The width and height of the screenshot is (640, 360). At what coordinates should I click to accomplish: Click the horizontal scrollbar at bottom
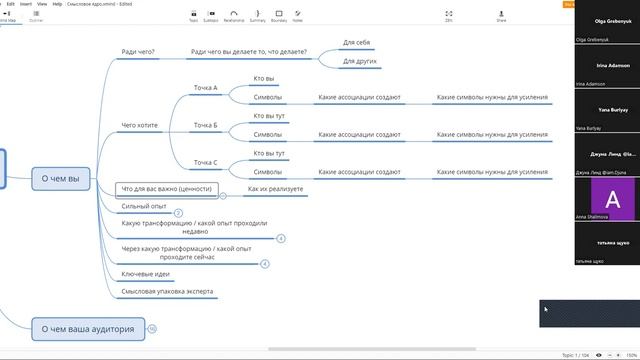coord(372,349)
